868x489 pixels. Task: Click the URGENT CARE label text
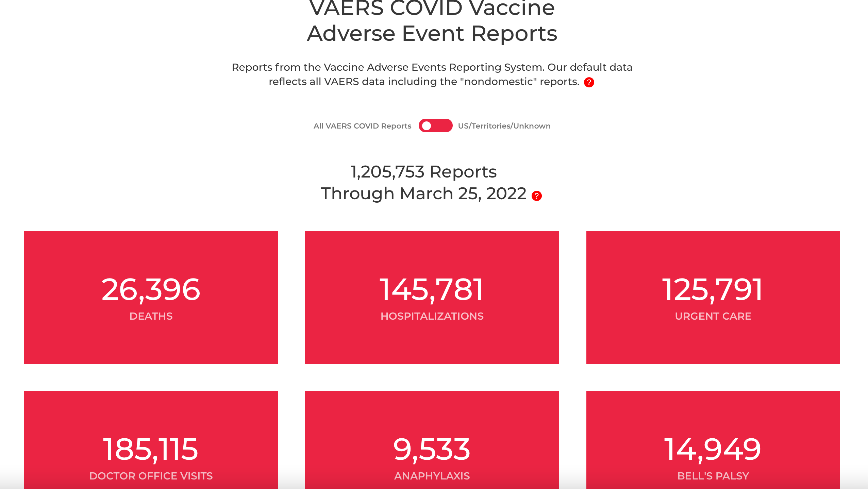[713, 316]
